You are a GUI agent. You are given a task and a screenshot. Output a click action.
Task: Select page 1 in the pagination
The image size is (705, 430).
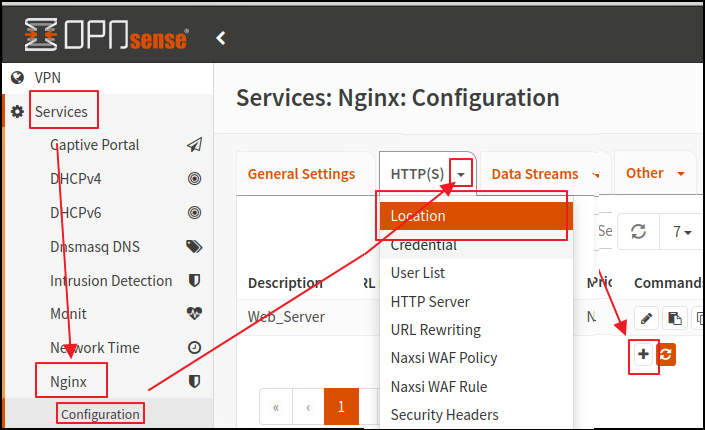pyautogui.click(x=341, y=407)
